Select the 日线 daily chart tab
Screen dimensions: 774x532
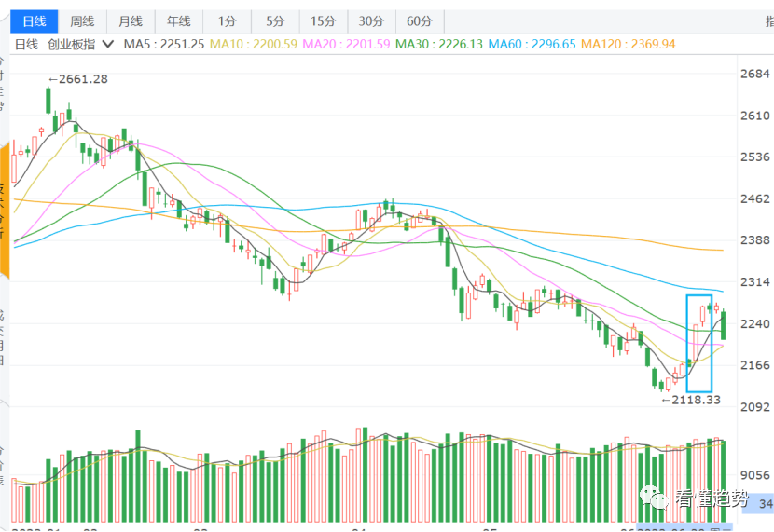[x=35, y=21]
